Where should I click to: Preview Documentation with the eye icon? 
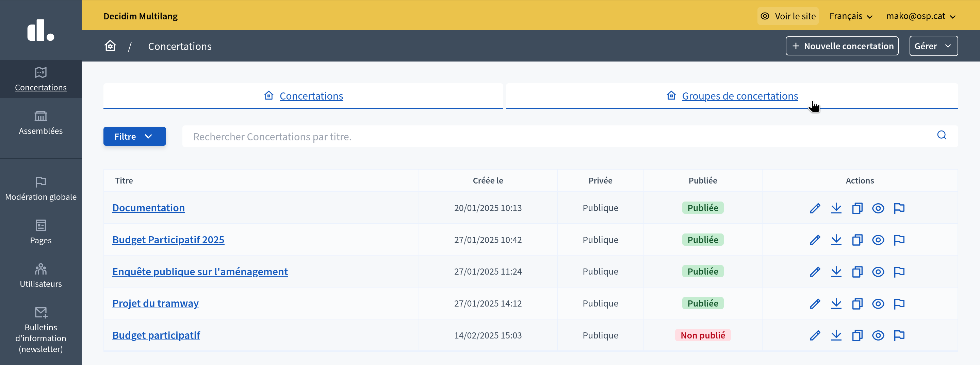[x=878, y=208]
